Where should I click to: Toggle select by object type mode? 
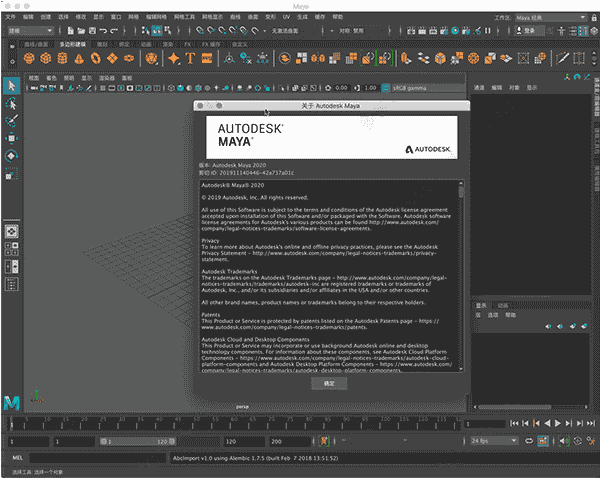157,31
